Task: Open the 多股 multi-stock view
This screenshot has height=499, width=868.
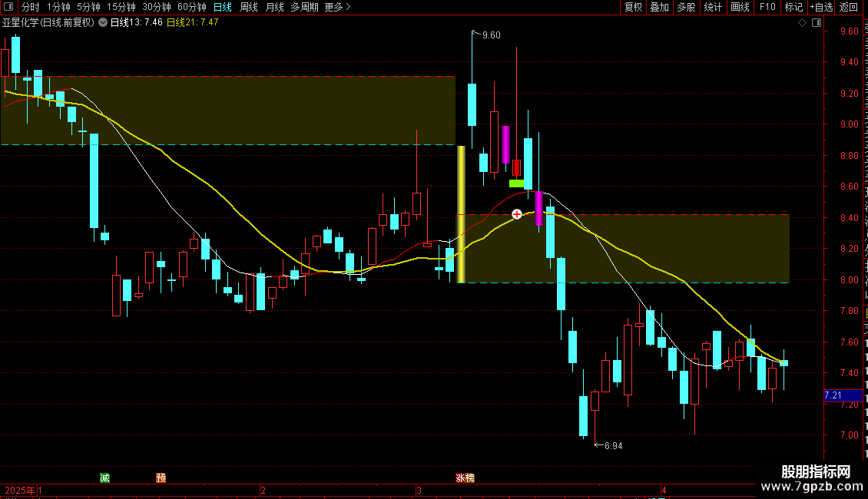Action: coord(686,7)
